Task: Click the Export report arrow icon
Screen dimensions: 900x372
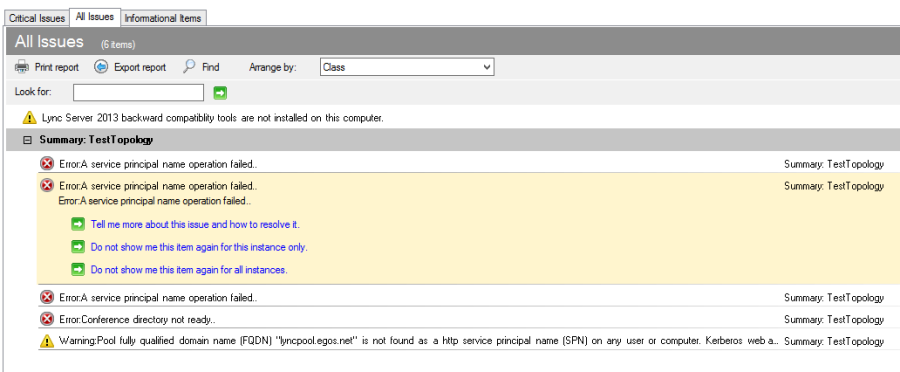Action: pos(101,67)
